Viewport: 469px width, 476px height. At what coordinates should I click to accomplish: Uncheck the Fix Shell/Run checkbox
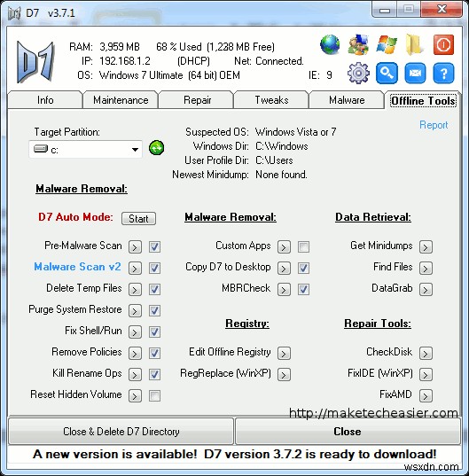pyautogui.click(x=154, y=332)
